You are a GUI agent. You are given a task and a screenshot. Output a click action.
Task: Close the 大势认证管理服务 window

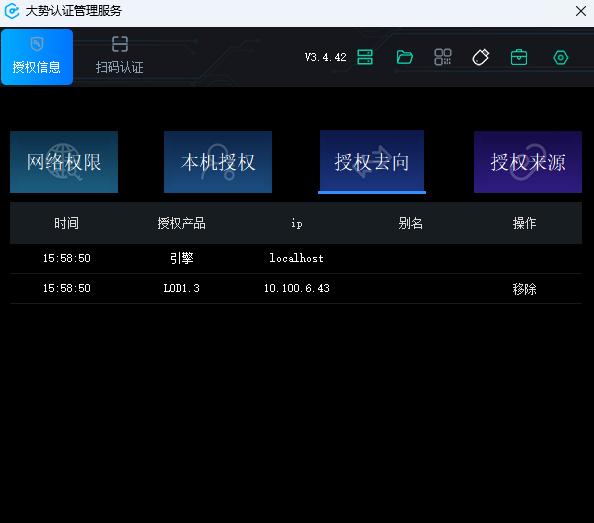coord(580,11)
